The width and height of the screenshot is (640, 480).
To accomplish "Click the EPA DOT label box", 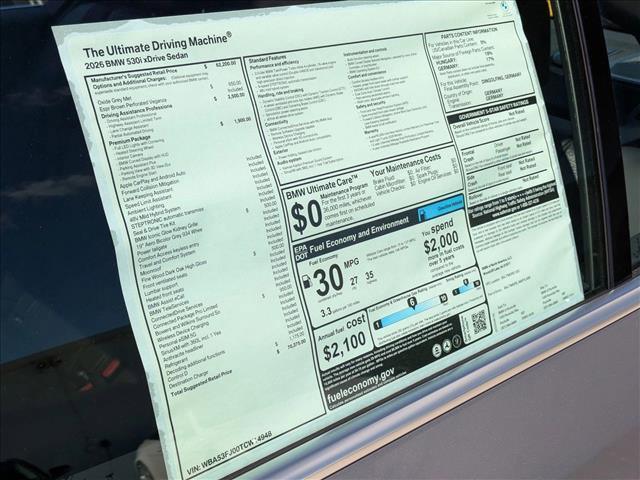I will (x=301, y=253).
